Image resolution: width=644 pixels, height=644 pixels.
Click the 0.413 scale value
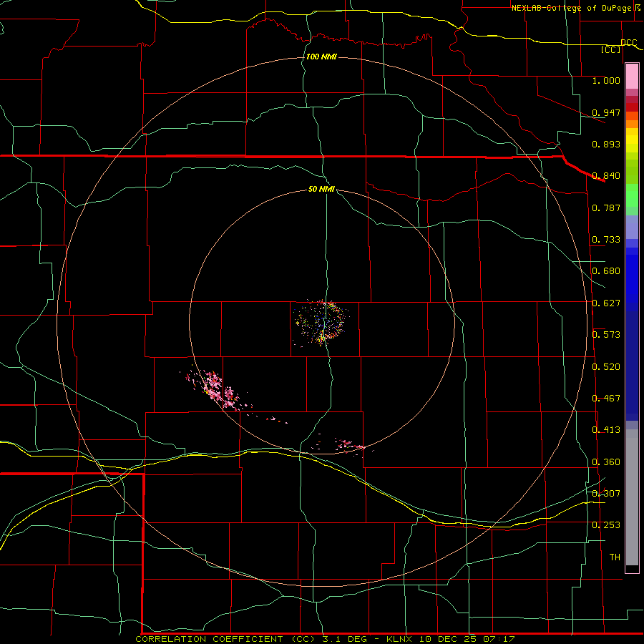coord(606,430)
